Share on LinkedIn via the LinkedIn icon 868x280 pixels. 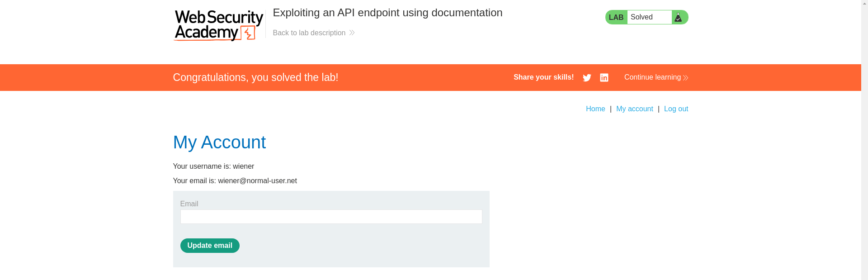click(604, 78)
